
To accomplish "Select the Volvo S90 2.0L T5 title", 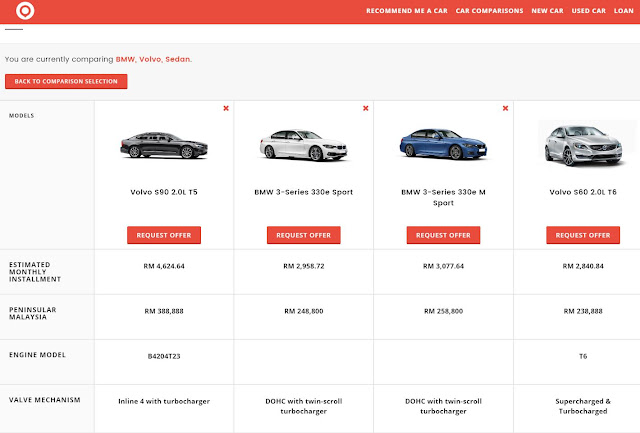I will click(x=164, y=192).
